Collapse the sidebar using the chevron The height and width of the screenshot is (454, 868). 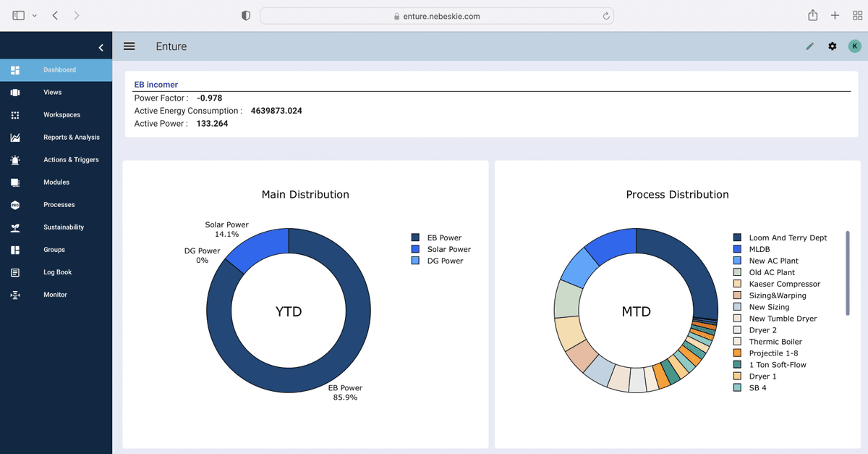[101, 47]
